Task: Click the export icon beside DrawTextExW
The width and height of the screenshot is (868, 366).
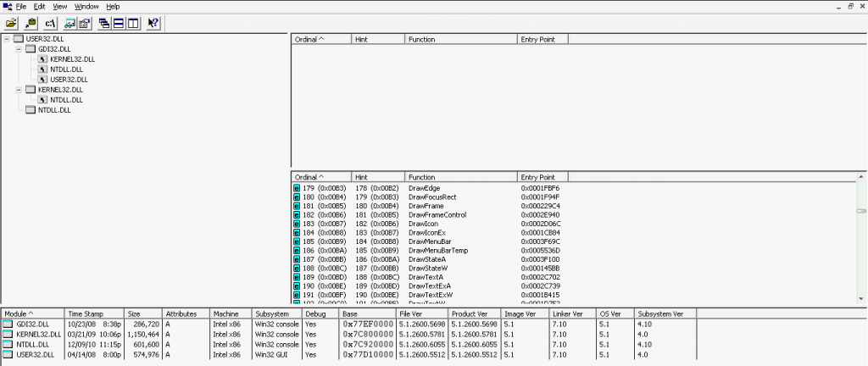Action: tap(296, 295)
